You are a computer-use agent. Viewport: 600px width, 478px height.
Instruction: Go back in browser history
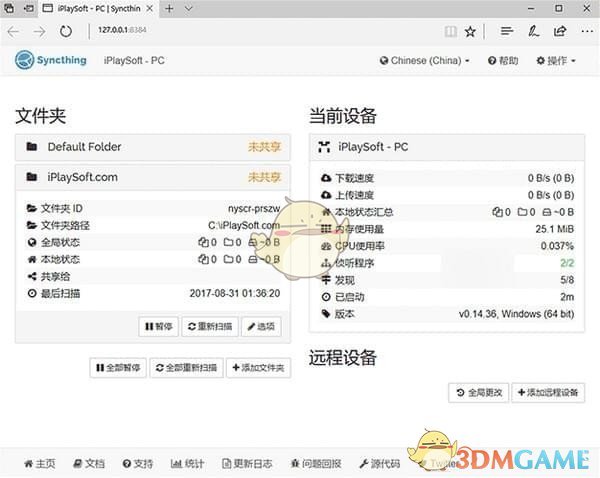[x=13, y=31]
